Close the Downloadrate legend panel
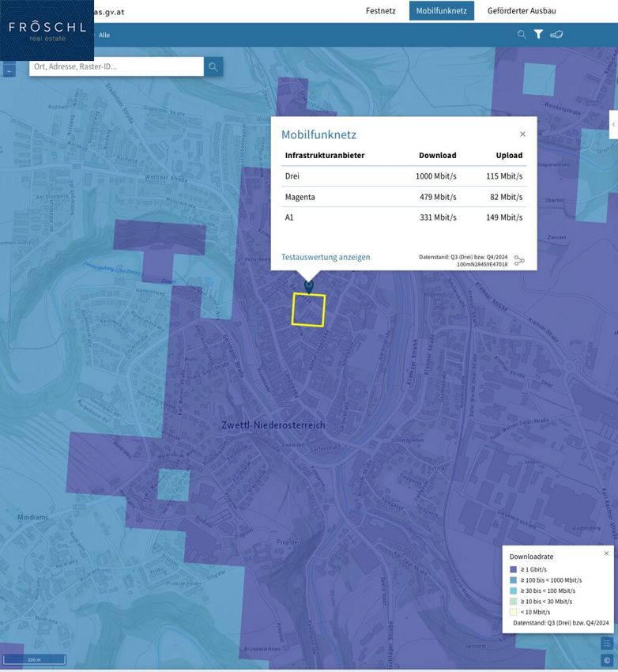 pyautogui.click(x=606, y=553)
